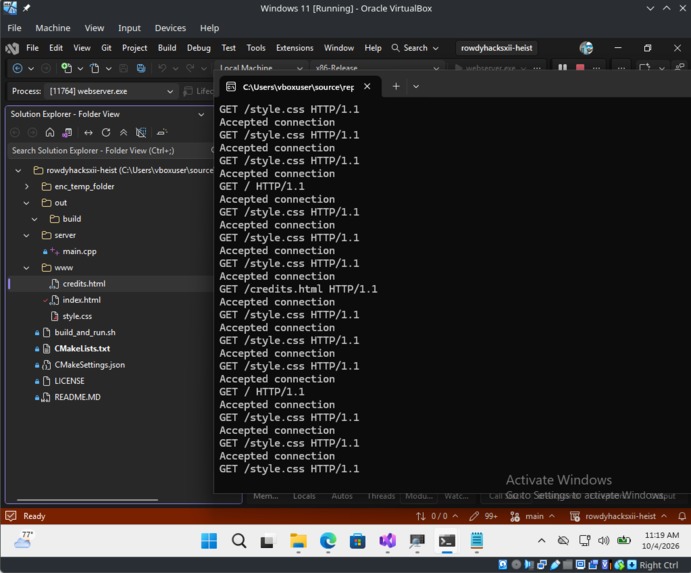Toggle Sync with Active Document icon
This screenshot has width=691, height=573.
click(88, 132)
